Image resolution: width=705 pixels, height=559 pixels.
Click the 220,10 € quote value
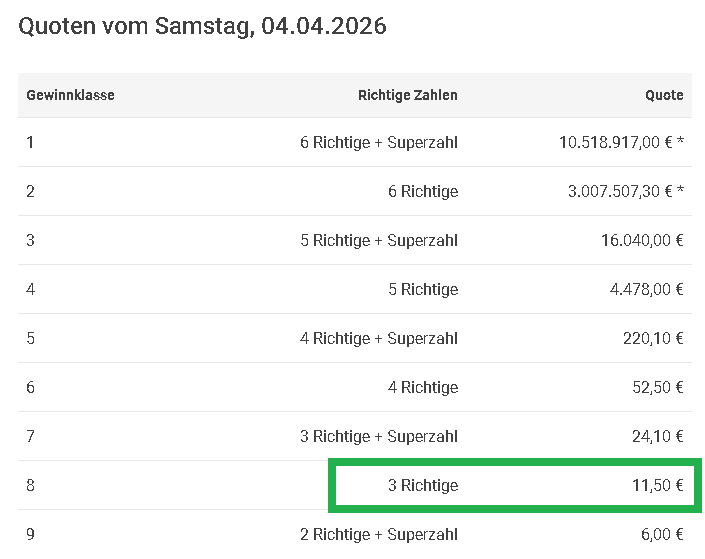(652, 338)
